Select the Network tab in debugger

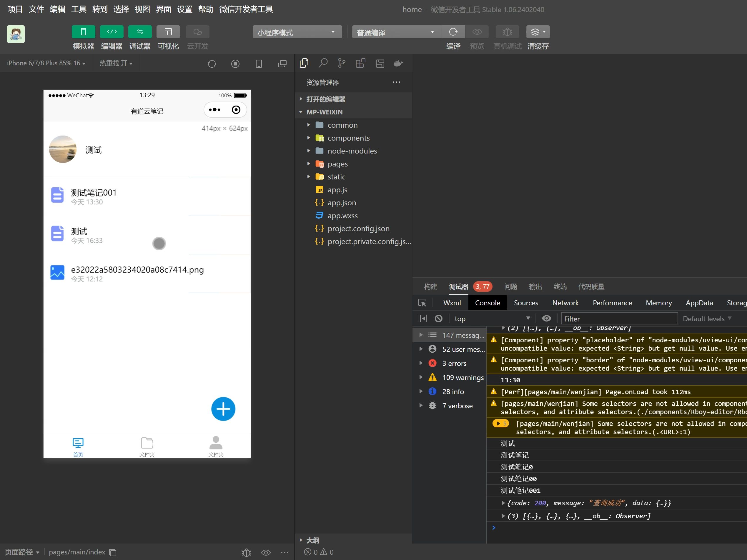[x=565, y=302]
